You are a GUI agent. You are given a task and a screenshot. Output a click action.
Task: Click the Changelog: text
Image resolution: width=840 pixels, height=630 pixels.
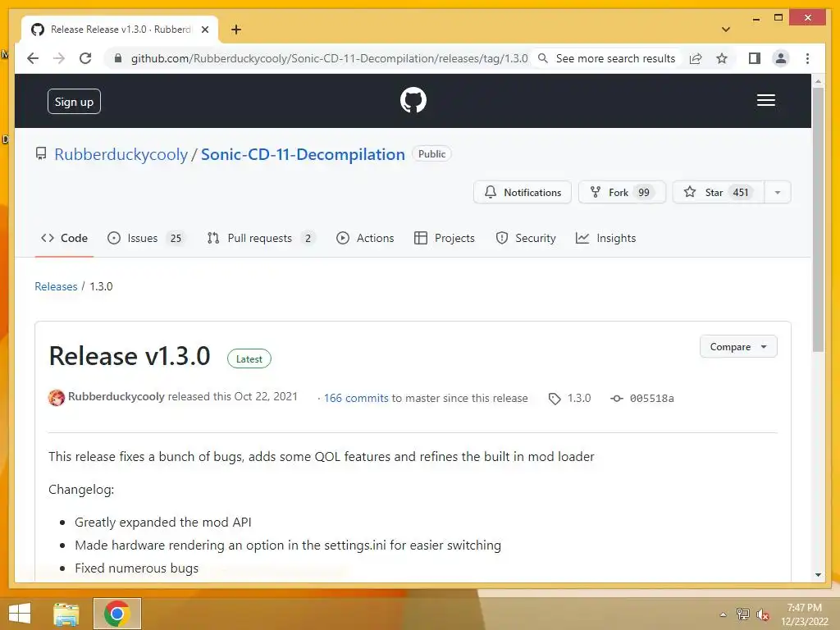(x=81, y=490)
